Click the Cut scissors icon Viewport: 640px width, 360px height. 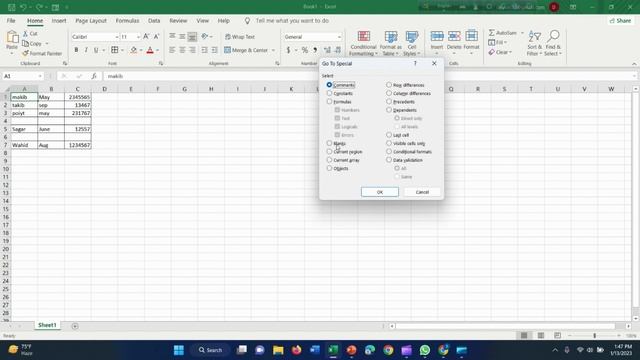click(25, 33)
